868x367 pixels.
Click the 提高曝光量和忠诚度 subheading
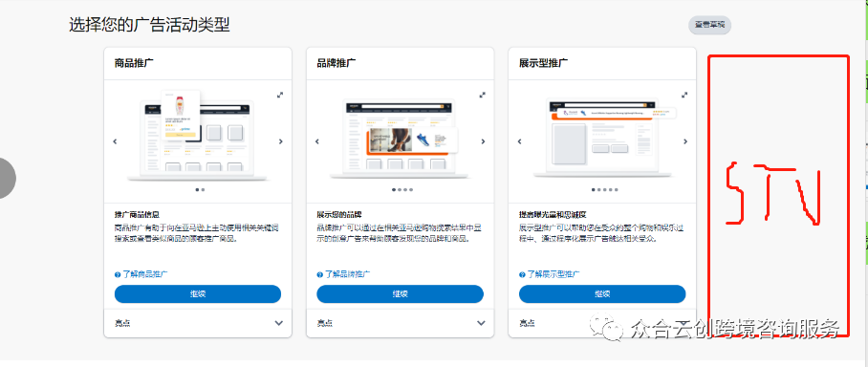click(x=552, y=215)
